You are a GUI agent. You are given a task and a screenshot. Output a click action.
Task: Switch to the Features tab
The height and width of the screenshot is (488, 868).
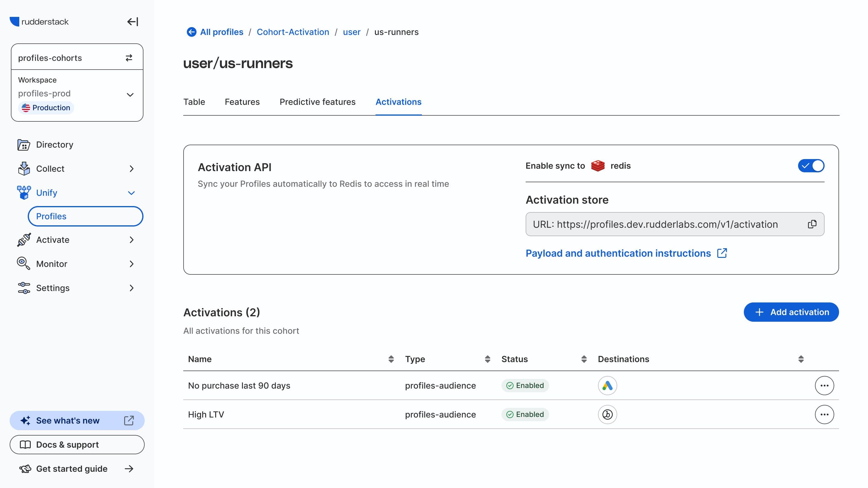pos(242,102)
